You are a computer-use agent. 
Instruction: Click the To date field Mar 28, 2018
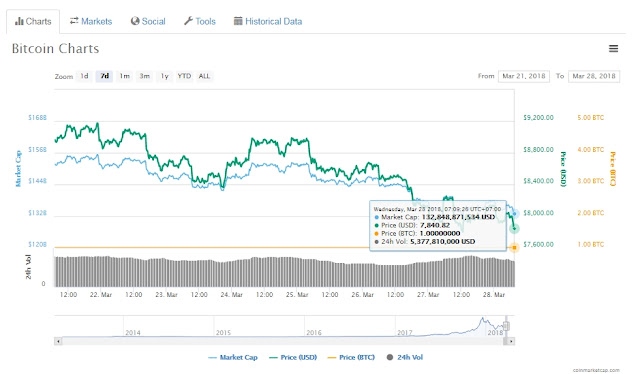pos(594,76)
